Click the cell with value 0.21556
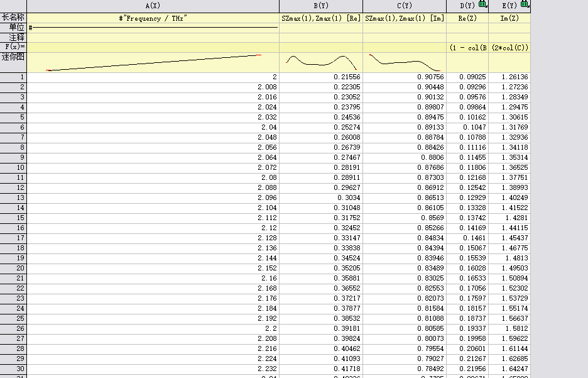Viewport: 588px width, 378px height. pos(321,77)
